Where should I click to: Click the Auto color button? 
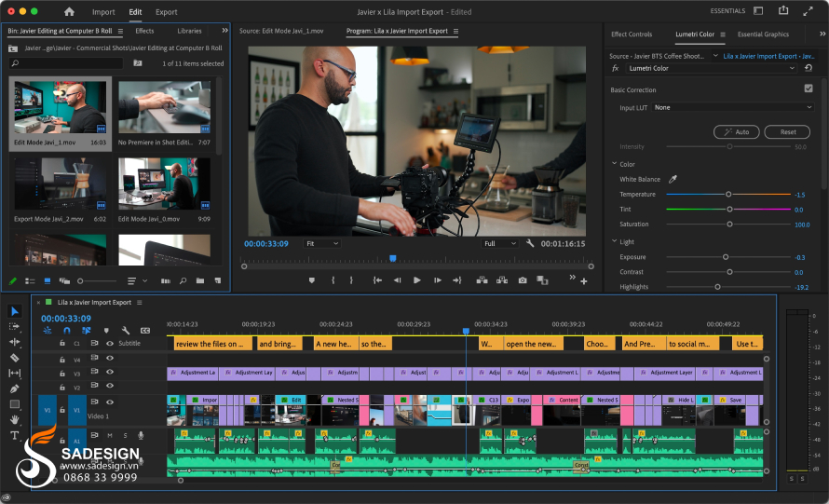[x=737, y=131]
